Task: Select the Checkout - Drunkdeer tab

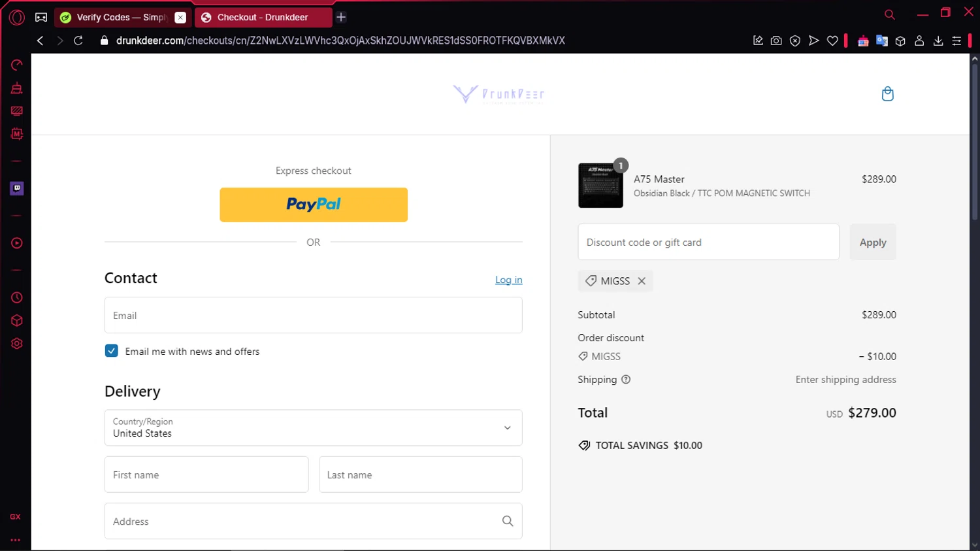Action: coord(263,18)
